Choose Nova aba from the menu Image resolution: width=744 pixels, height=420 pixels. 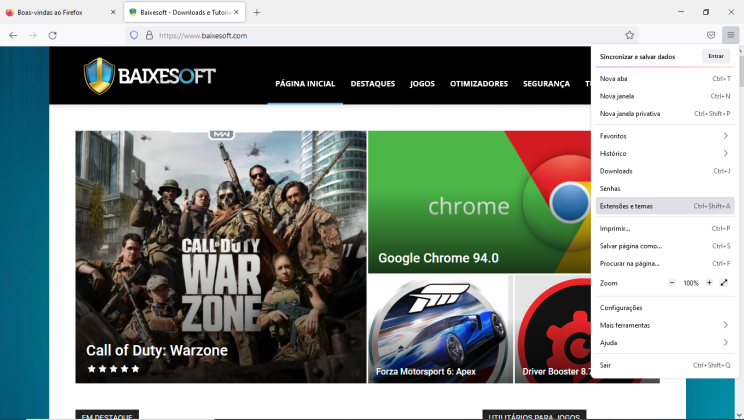coord(665,79)
